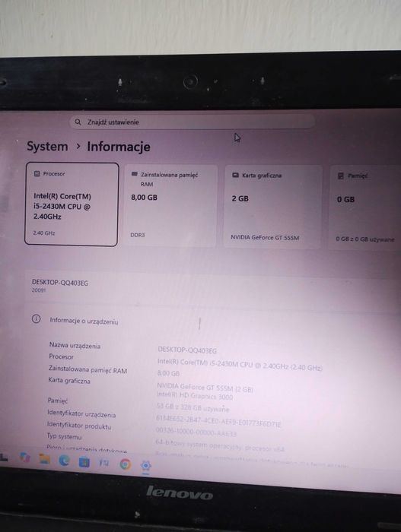401x532 pixels.
Task: Click the graphics card icon
Action: (x=235, y=175)
